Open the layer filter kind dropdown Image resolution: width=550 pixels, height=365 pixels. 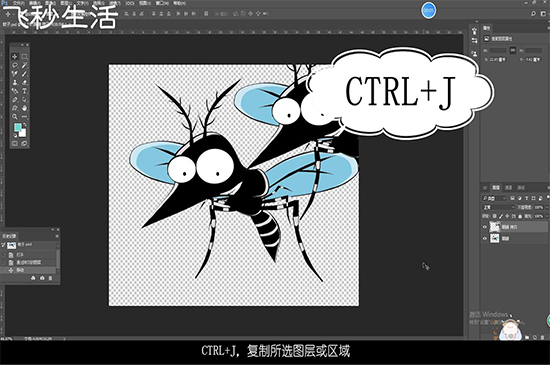(494, 198)
